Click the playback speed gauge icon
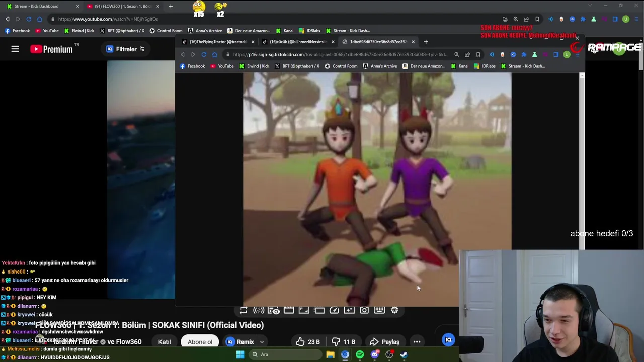 coord(334,310)
